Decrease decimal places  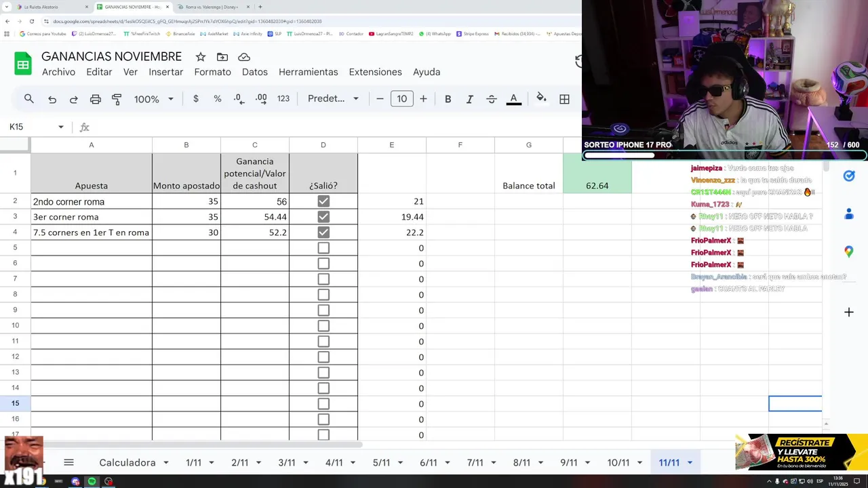(x=239, y=99)
